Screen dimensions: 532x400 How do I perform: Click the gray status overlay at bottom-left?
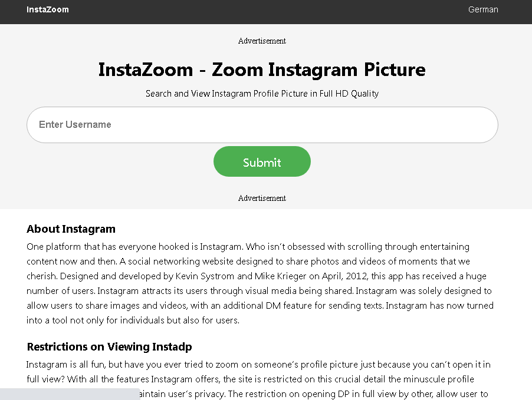(x=70, y=394)
